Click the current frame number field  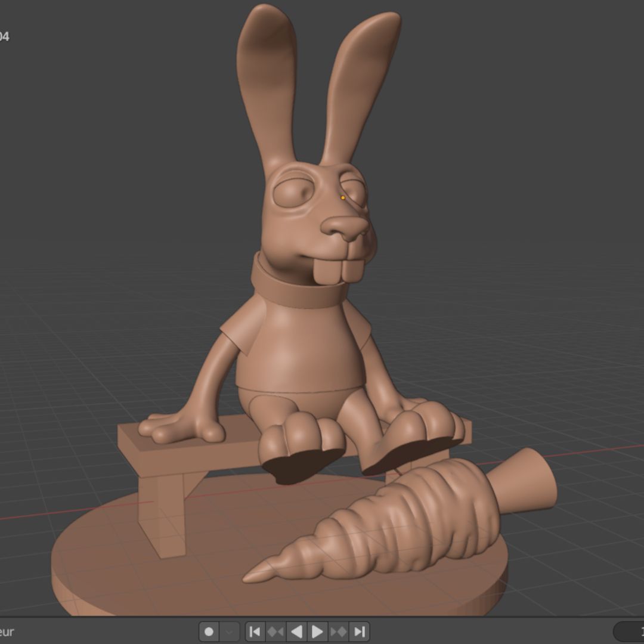pyautogui.click(x=629, y=631)
